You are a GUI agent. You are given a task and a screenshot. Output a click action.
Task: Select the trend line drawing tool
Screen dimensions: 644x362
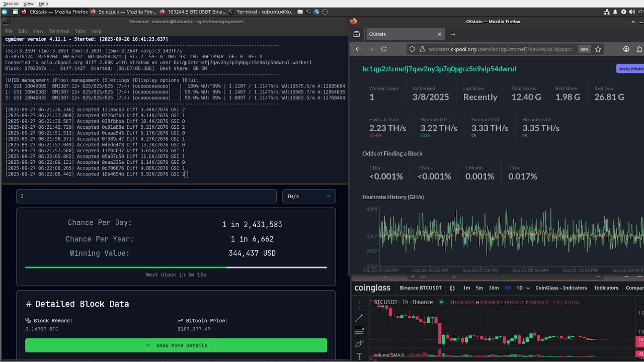coord(359,318)
